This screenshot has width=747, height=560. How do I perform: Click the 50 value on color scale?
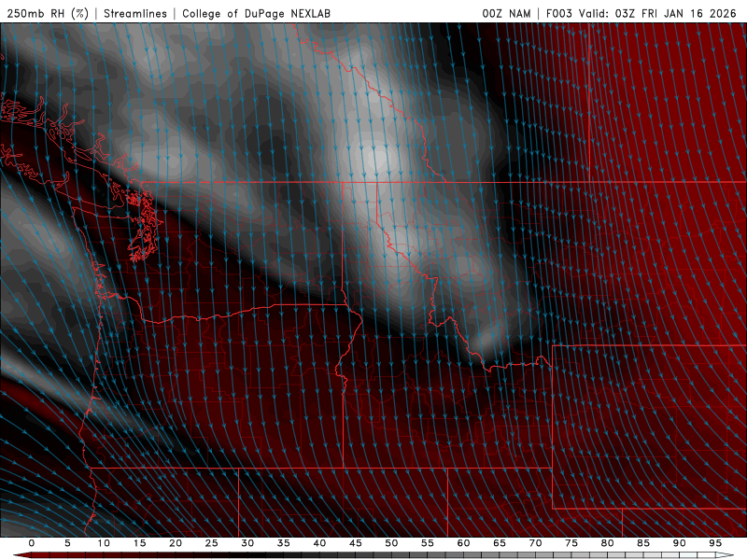tap(391, 543)
